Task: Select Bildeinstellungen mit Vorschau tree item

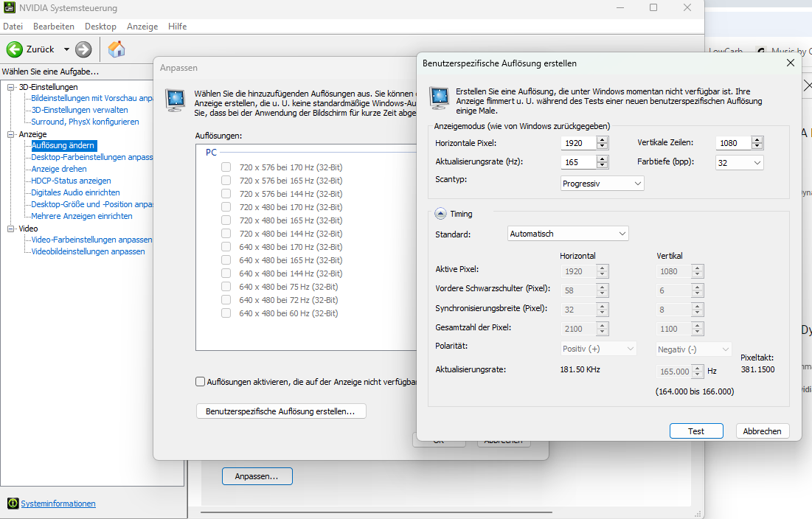Action: click(91, 98)
